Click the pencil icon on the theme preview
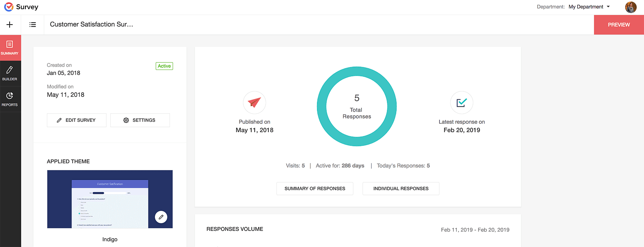The image size is (644, 247). [x=161, y=217]
